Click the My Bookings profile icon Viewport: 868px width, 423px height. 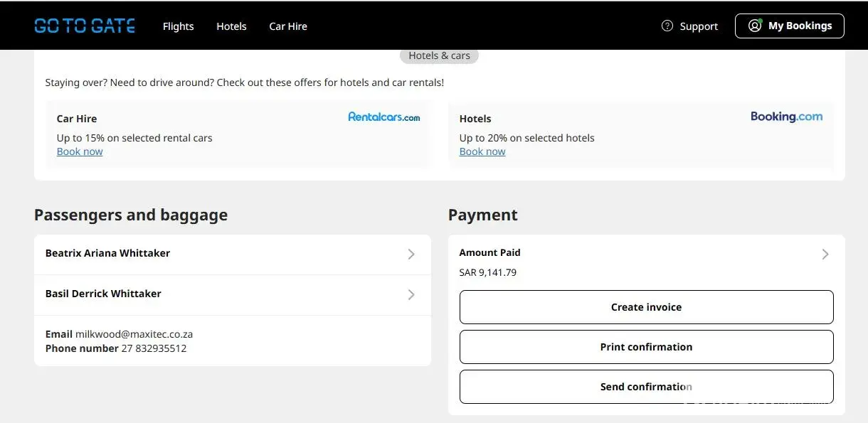coord(755,26)
